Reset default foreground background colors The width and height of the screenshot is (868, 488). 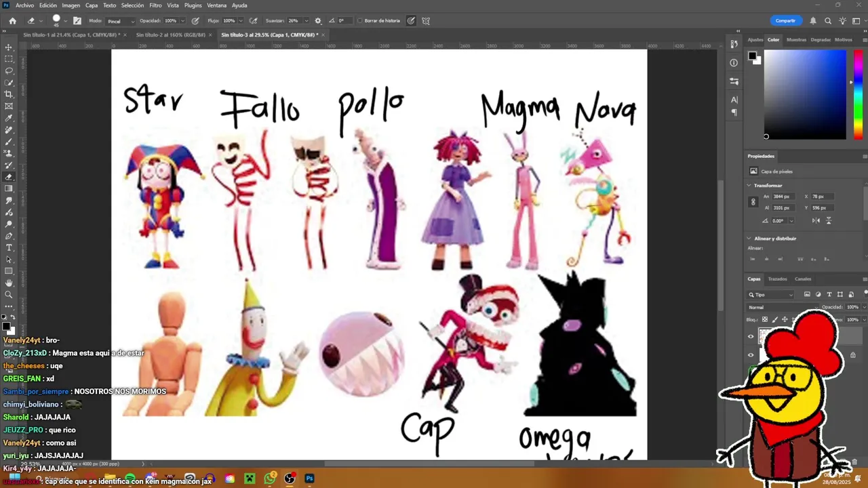tap(4, 317)
